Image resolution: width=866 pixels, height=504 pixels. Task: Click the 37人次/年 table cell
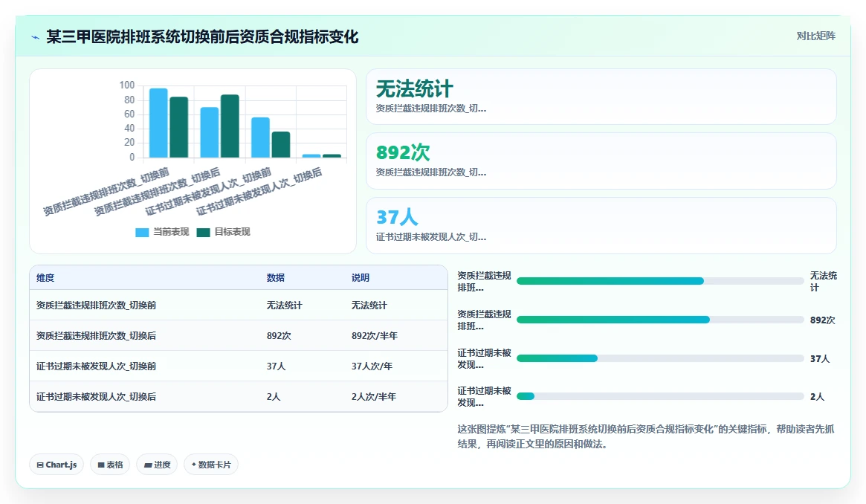point(372,366)
